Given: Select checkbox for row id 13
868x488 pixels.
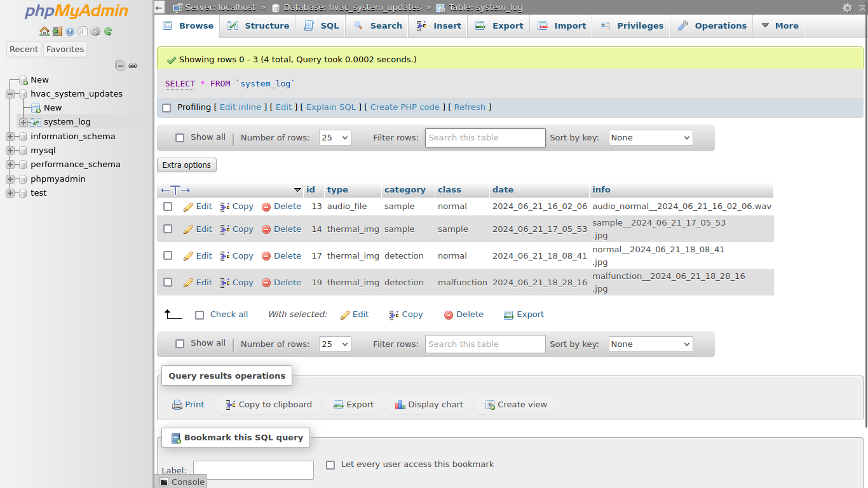Looking at the screenshot, I should point(168,207).
